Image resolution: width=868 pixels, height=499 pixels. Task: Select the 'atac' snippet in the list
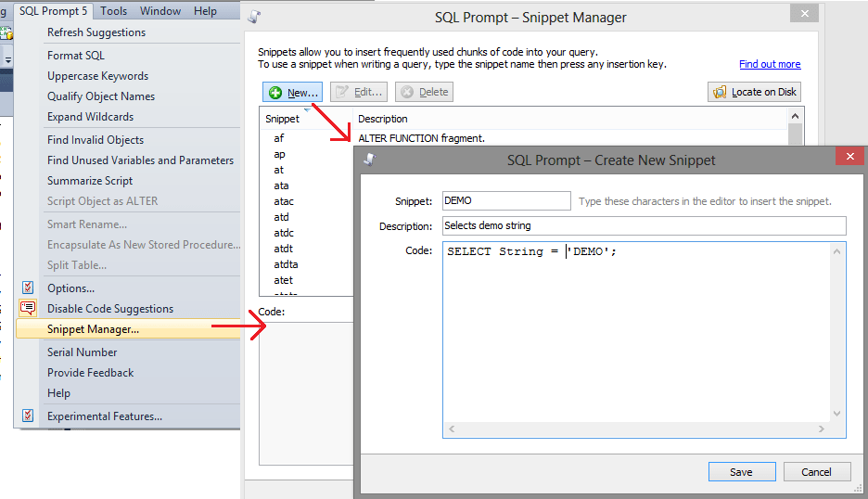click(x=283, y=201)
